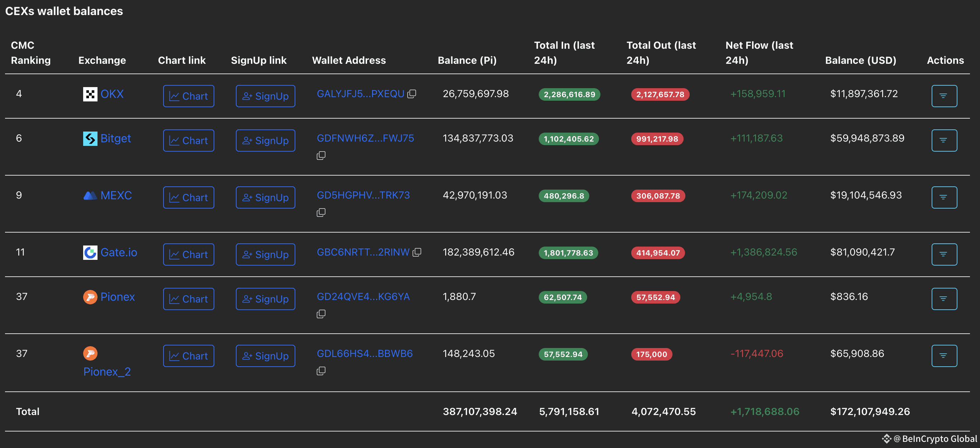This screenshot has height=448, width=980.
Task: Open the actions filter for MEXC row
Action: pos(944,197)
